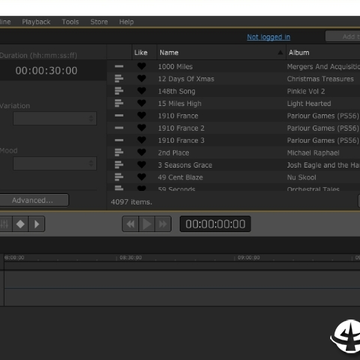Click the variation bars icon for 2nd Place
This screenshot has width=360, height=360.
tap(119, 153)
